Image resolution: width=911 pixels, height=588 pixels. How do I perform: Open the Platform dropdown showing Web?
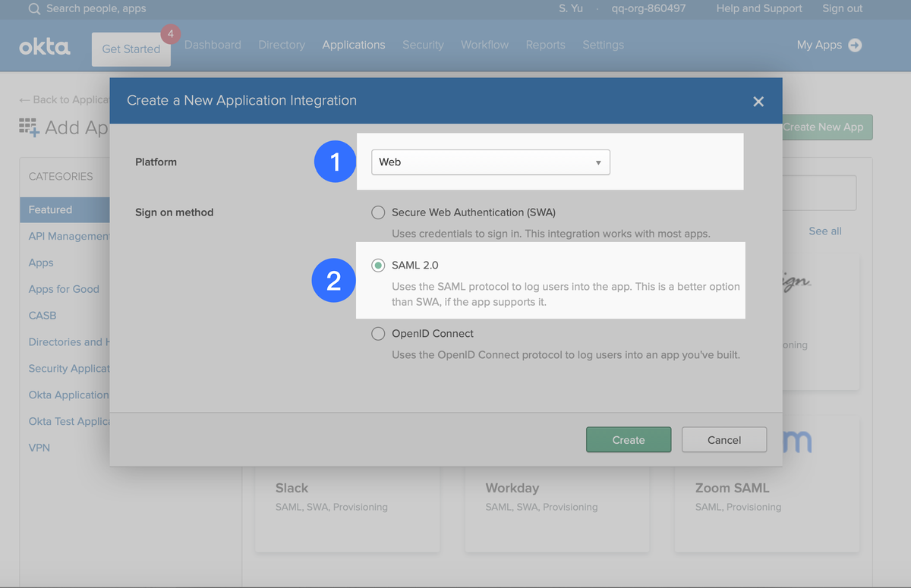pyautogui.click(x=490, y=162)
